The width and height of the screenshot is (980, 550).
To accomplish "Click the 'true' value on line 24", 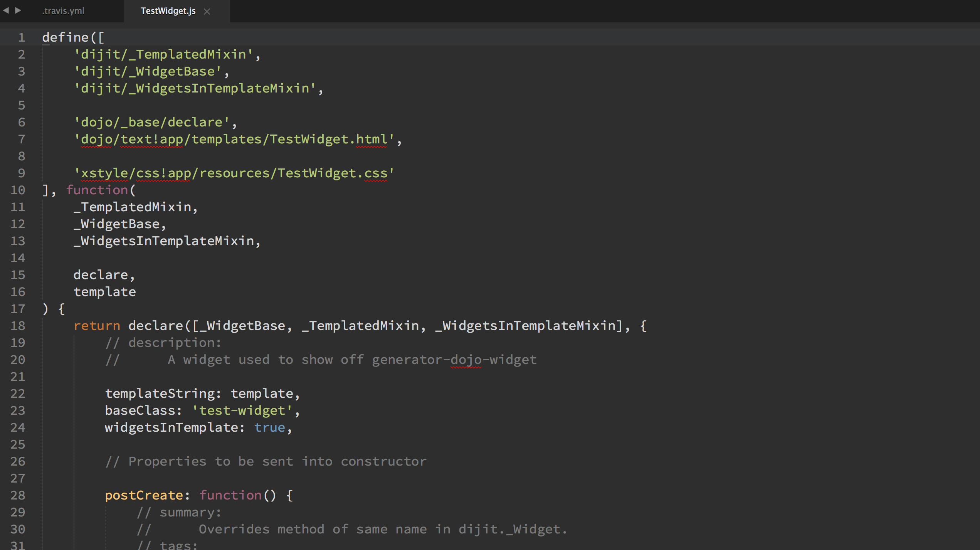I will click(270, 427).
